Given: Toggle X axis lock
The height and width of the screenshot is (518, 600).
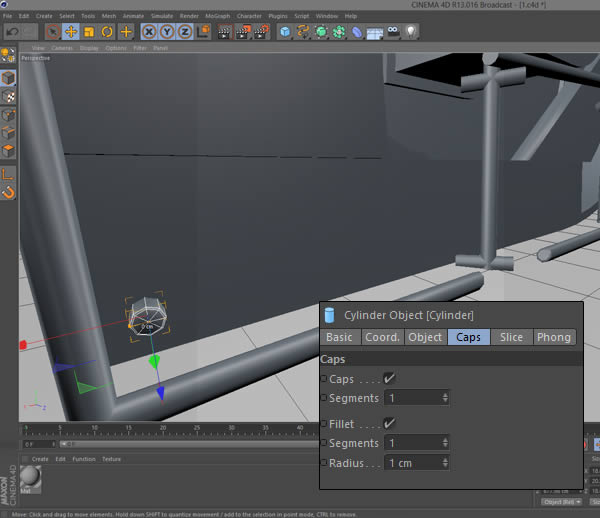Looking at the screenshot, I should 149,32.
